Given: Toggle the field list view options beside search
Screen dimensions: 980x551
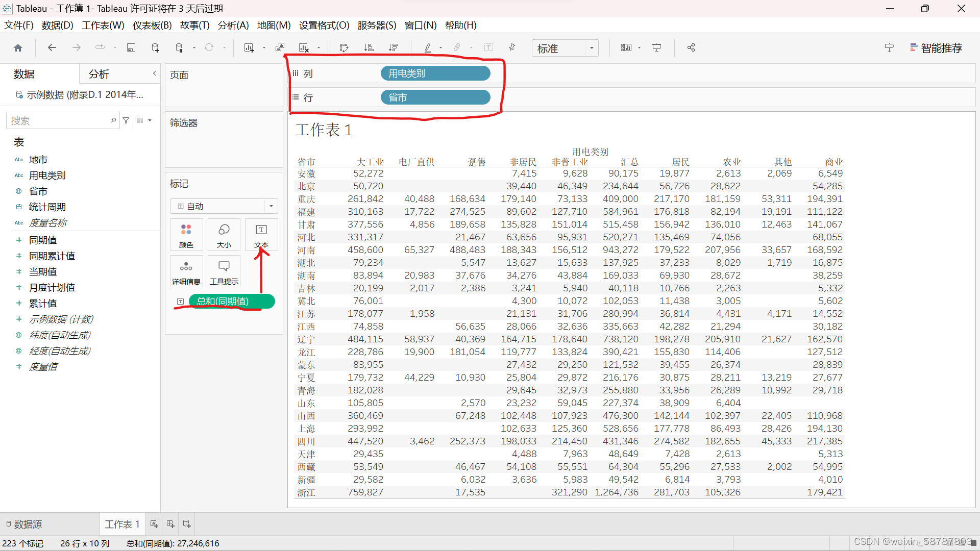Looking at the screenshot, I should point(141,120).
